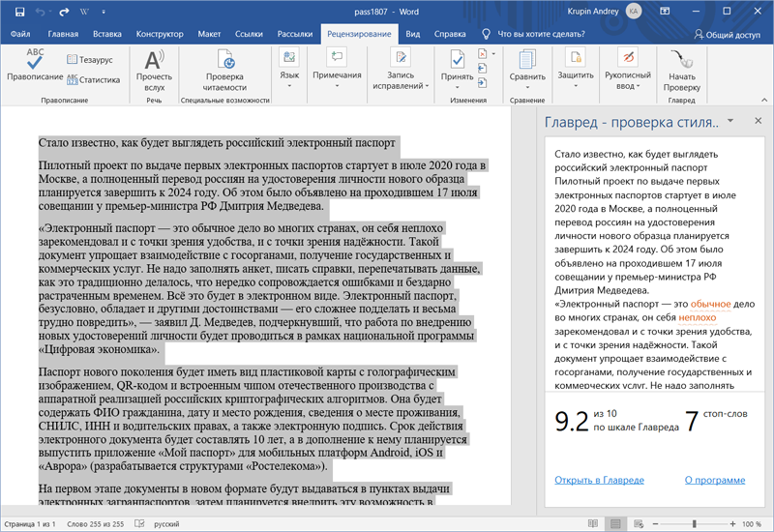Select print layout view in status bar
The height and width of the screenshot is (532, 774).
613,523
